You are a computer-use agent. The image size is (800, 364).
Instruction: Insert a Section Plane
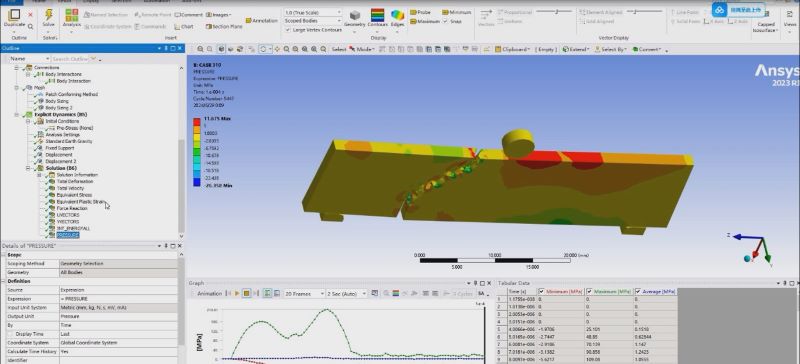click(223, 27)
